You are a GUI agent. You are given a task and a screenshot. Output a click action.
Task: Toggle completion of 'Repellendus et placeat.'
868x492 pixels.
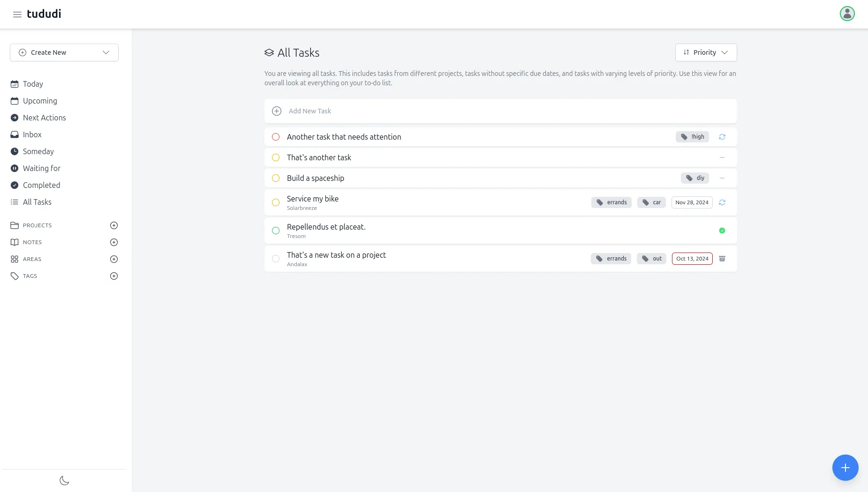tap(276, 231)
